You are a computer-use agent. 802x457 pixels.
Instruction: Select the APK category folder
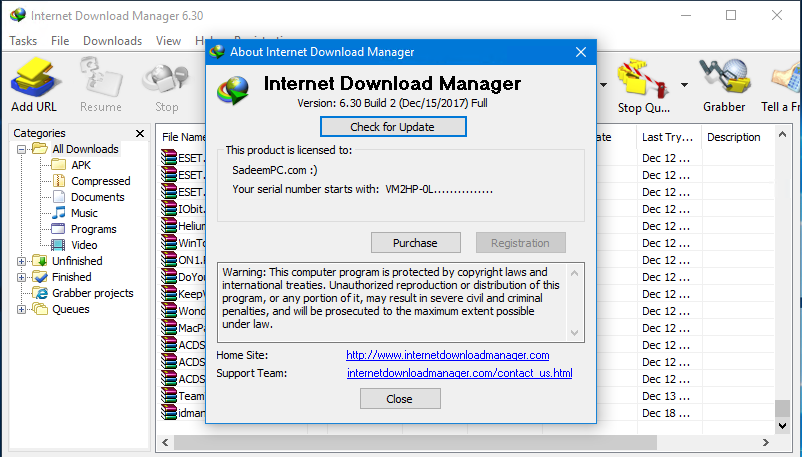pos(81,165)
